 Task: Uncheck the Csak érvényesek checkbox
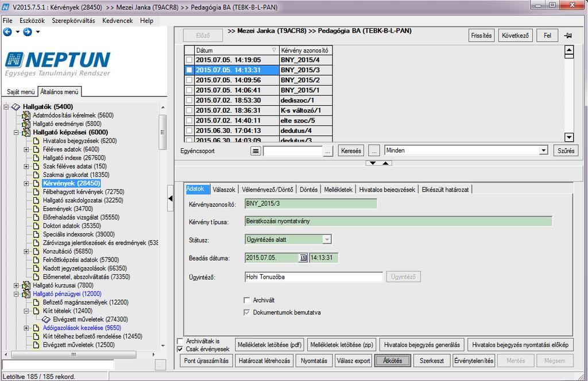point(180,349)
